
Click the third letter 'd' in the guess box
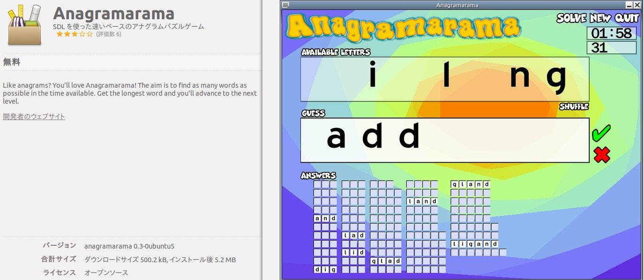[409, 136]
